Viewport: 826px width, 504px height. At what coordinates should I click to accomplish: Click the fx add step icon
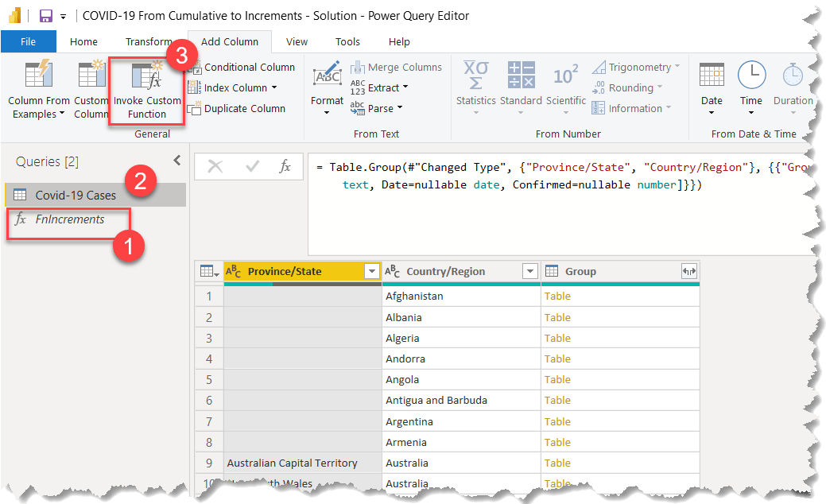[285, 167]
